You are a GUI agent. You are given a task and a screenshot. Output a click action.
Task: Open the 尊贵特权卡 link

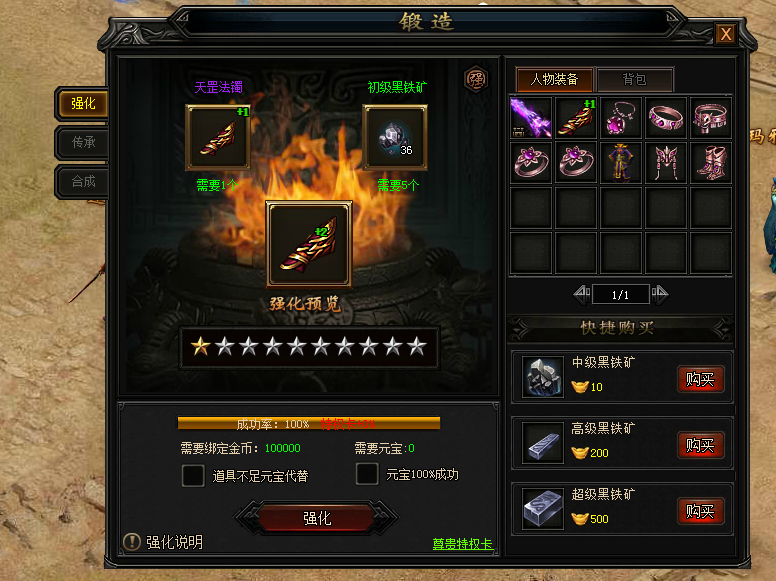coord(462,544)
